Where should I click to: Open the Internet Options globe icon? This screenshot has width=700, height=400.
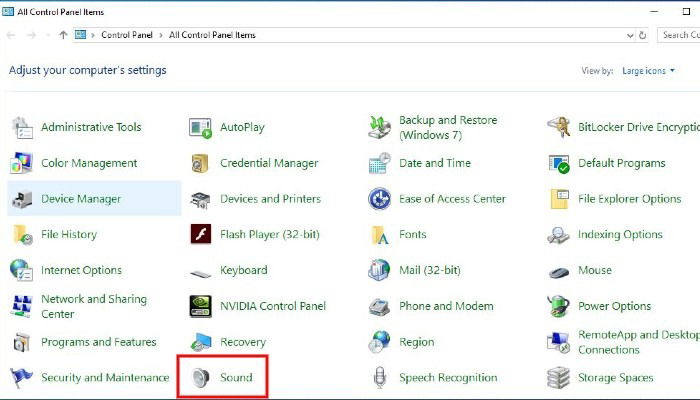pyautogui.click(x=21, y=271)
